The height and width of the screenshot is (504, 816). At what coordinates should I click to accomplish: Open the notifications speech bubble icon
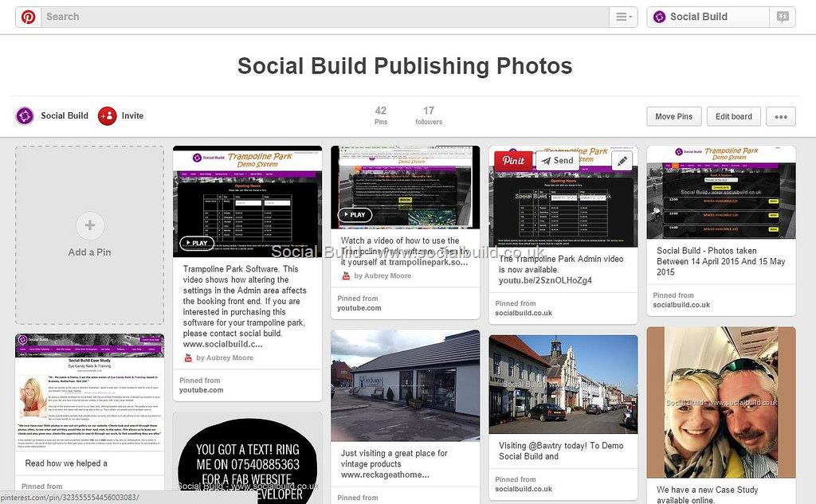point(783,17)
